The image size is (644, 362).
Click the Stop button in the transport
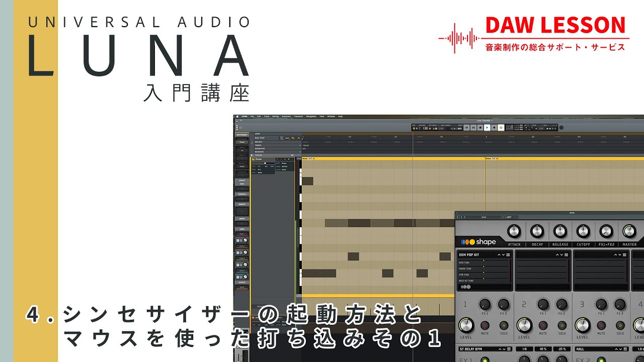tap(480, 128)
